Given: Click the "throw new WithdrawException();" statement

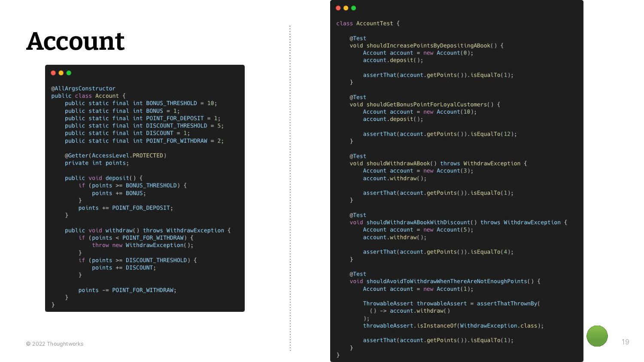Looking at the screenshot, I should [x=143, y=245].
